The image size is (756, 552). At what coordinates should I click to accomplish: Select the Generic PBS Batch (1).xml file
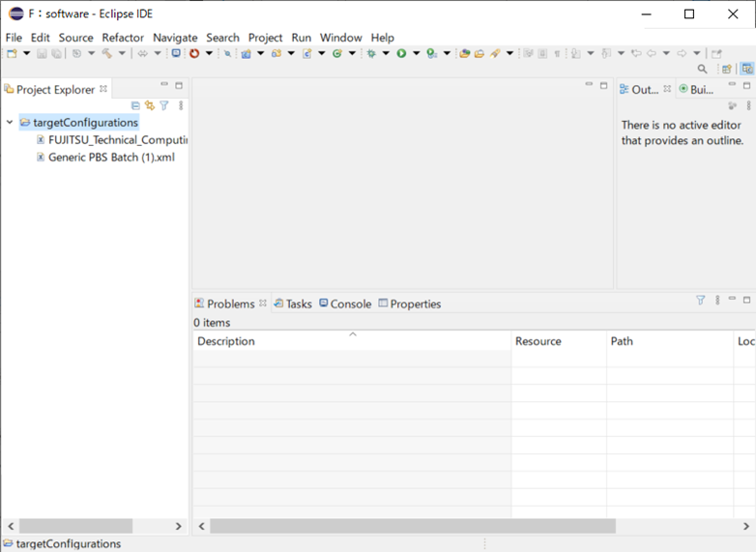click(x=111, y=157)
